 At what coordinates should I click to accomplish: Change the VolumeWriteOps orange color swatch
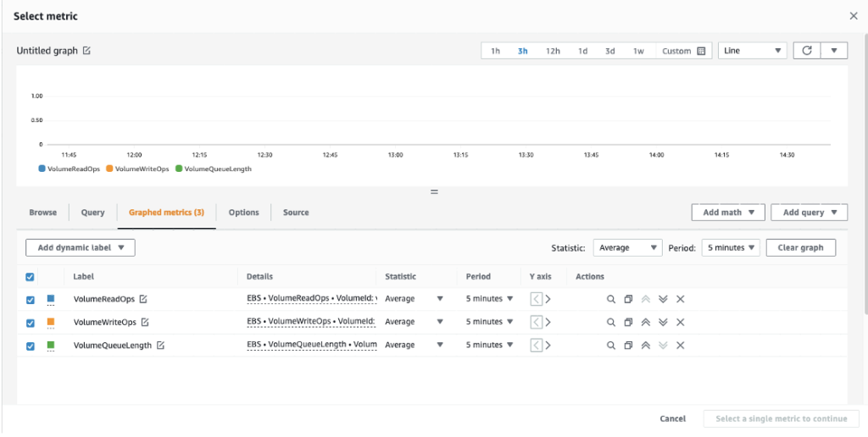point(50,321)
